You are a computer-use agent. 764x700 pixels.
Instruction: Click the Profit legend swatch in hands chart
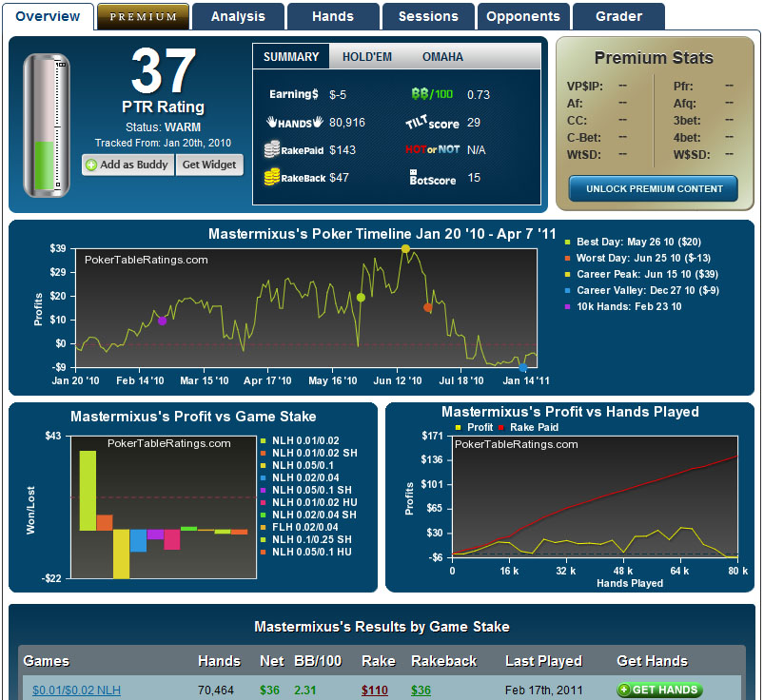(x=458, y=428)
